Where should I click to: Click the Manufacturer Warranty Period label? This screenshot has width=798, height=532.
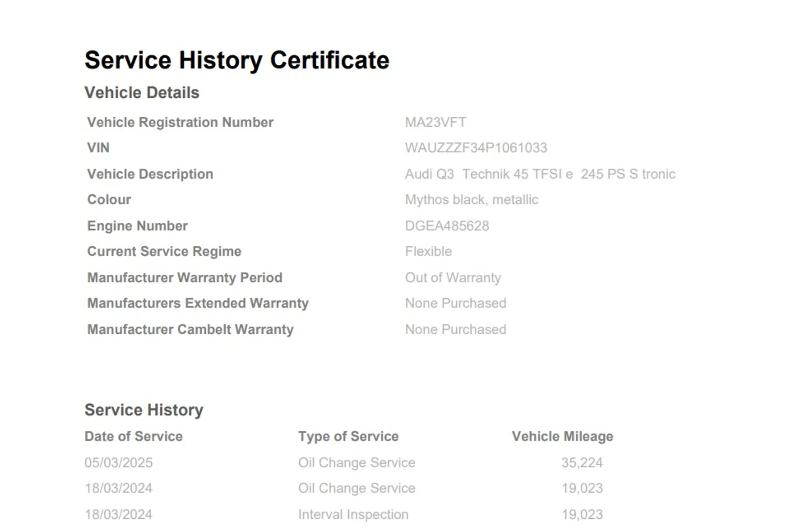coord(185,278)
